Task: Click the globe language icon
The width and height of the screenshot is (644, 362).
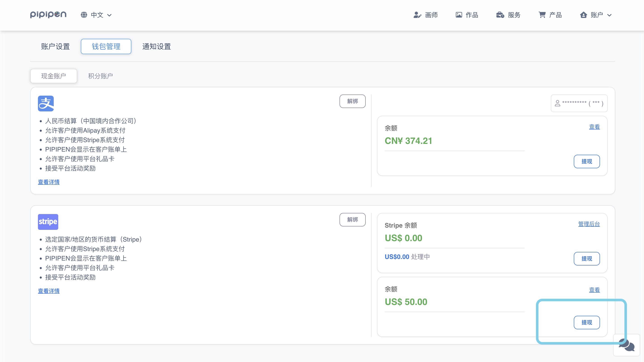Action: pos(84,15)
